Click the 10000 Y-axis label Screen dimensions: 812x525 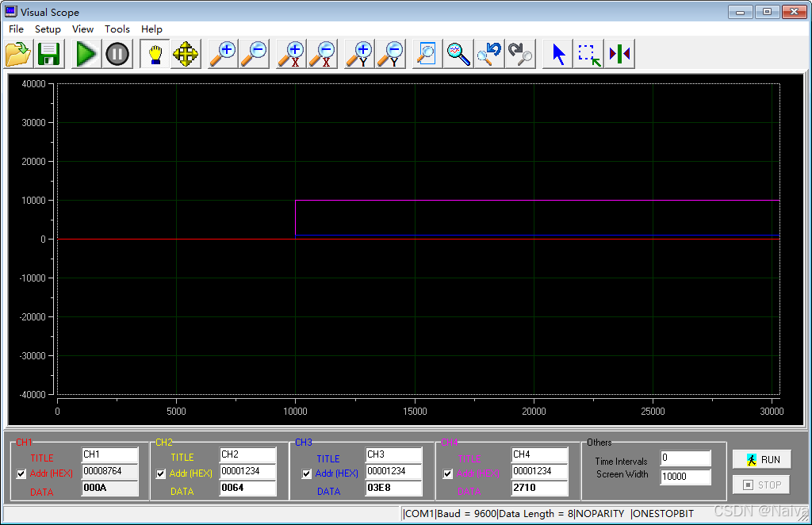tap(33, 201)
